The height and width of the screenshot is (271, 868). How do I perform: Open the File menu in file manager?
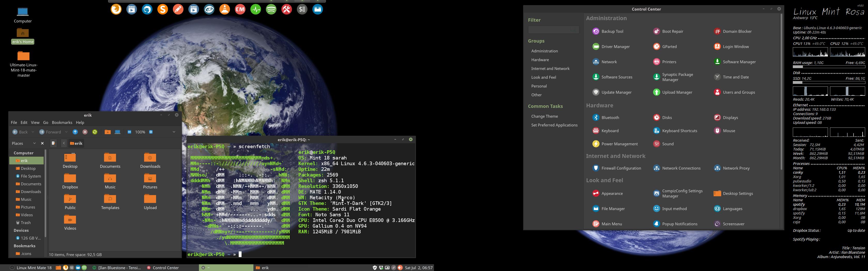point(14,123)
